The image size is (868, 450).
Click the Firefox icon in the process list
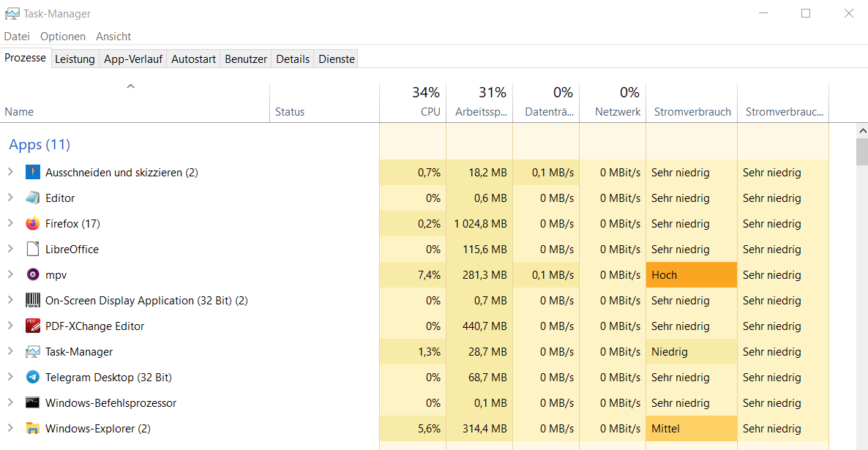(32, 224)
